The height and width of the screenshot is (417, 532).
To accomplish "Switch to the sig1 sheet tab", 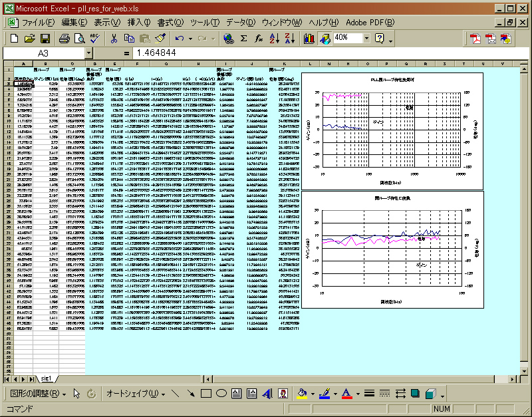I will coord(47,378).
